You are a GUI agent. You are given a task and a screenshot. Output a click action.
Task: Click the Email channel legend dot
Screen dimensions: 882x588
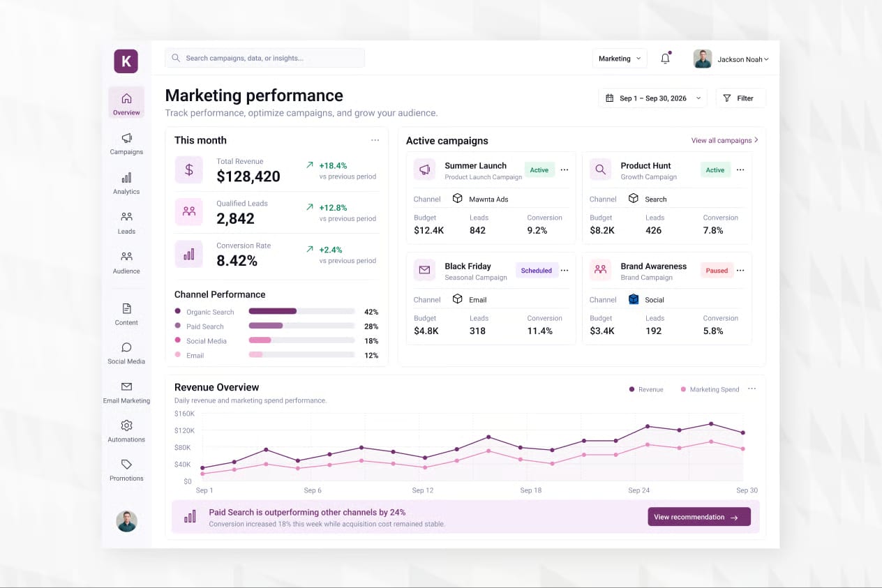[x=177, y=354]
